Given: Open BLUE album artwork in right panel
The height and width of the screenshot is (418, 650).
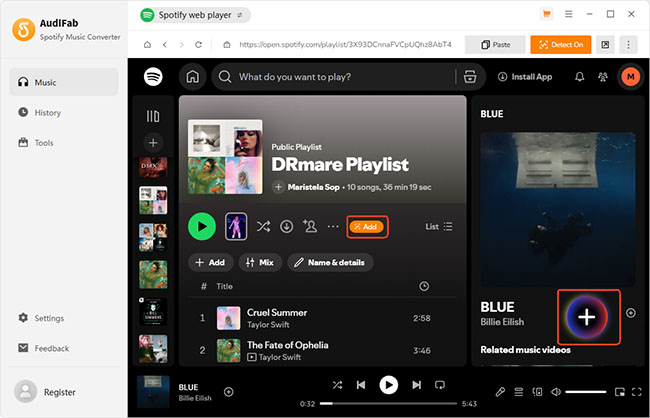Looking at the screenshot, I should [558, 209].
